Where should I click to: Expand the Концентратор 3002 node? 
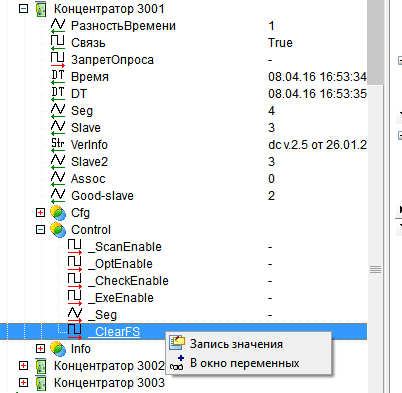point(23,366)
